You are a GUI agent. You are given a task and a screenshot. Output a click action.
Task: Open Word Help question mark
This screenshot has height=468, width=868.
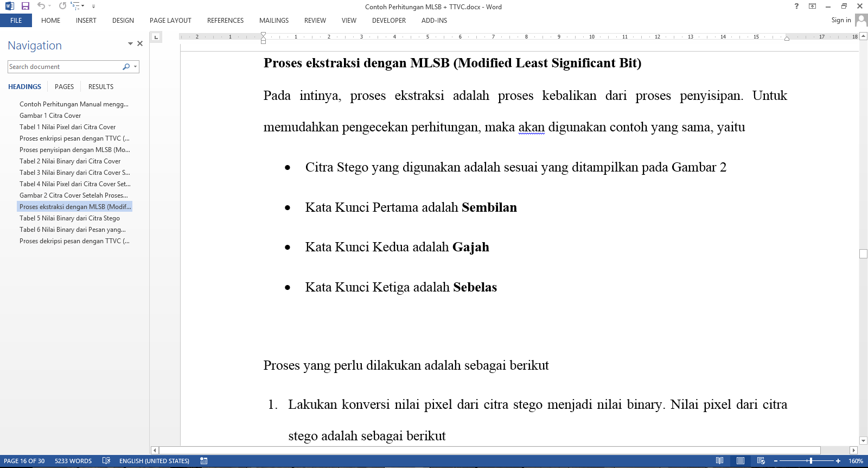pyautogui.click(x=796, y=7)
